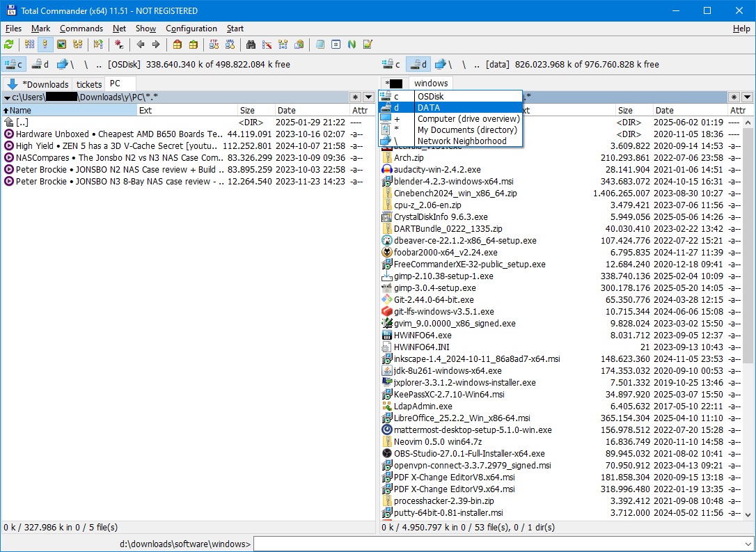Open the FTP connect toolbar icon
Viewport: 756px width, 552px height.
click(x=214, y=45)
